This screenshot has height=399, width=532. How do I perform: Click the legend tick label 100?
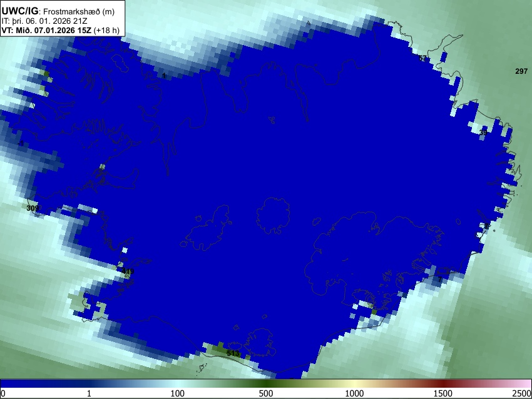[177, 393]
